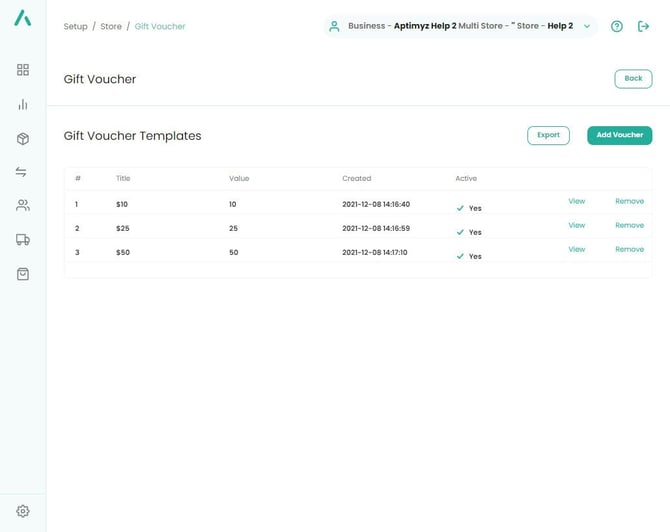
Task: Open the dashboard grid icon in sidebar
Action: [22, 70]
